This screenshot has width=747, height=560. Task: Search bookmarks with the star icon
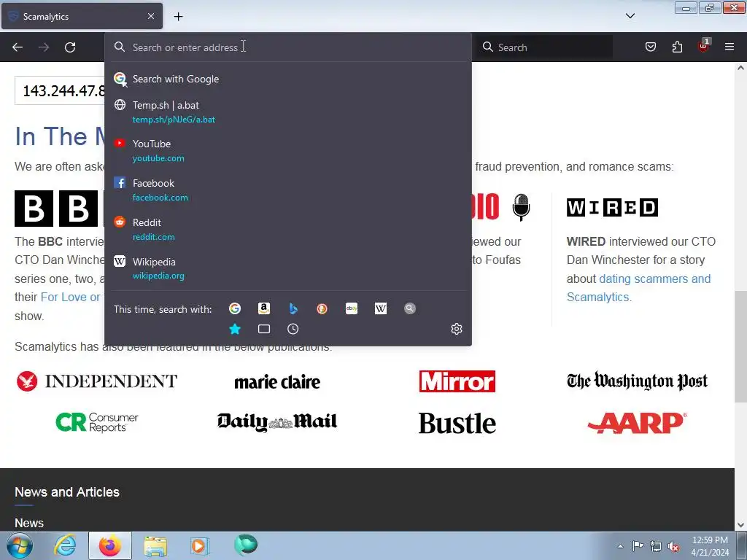(235, 329)
